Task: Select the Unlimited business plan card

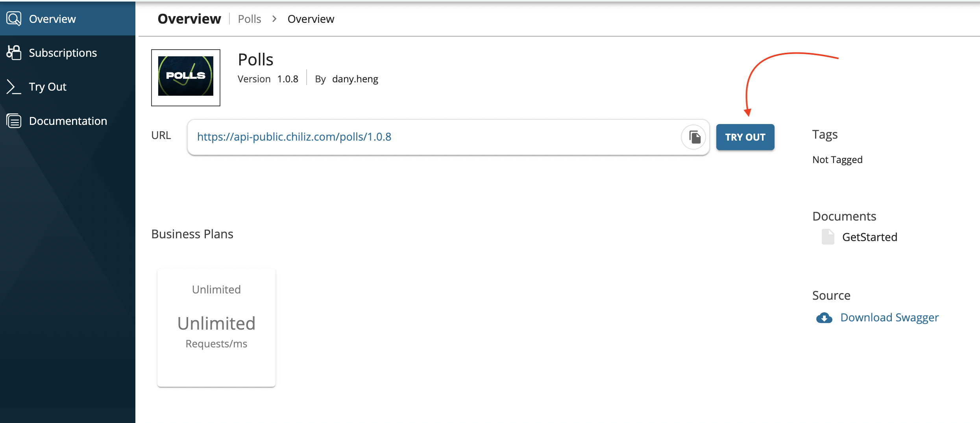Action: 216,327
